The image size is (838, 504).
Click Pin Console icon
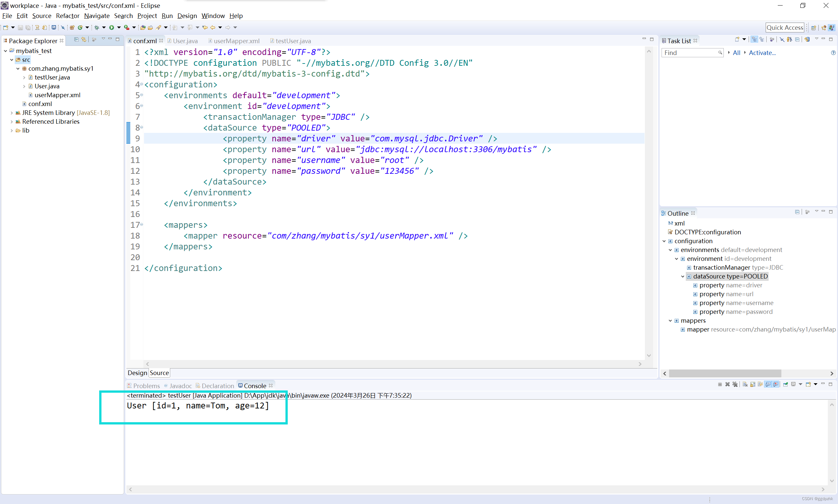coord(785,385)
